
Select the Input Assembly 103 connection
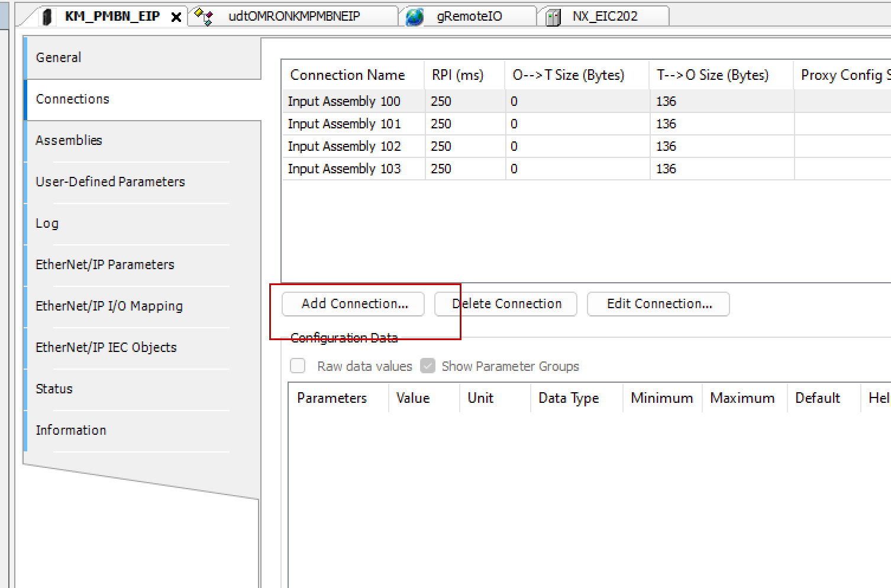[x=344, y=169]
